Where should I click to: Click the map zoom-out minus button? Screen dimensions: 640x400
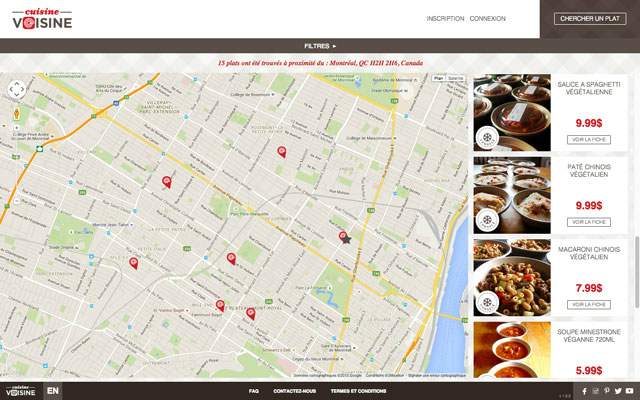click(17, 201)
